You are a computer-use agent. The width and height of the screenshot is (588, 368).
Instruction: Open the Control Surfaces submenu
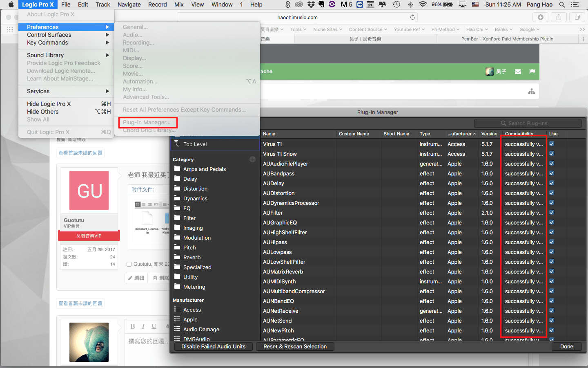[x=66, y=35]
